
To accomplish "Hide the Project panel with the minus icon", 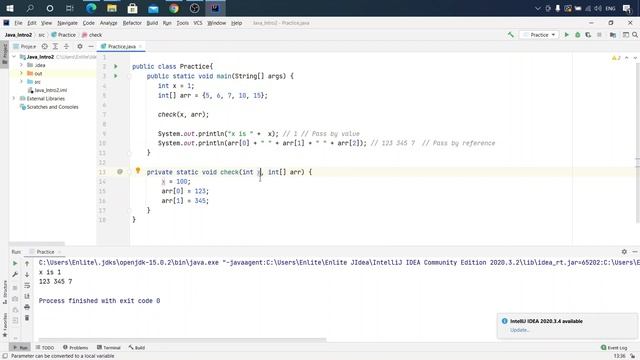I will pos(91,47).
